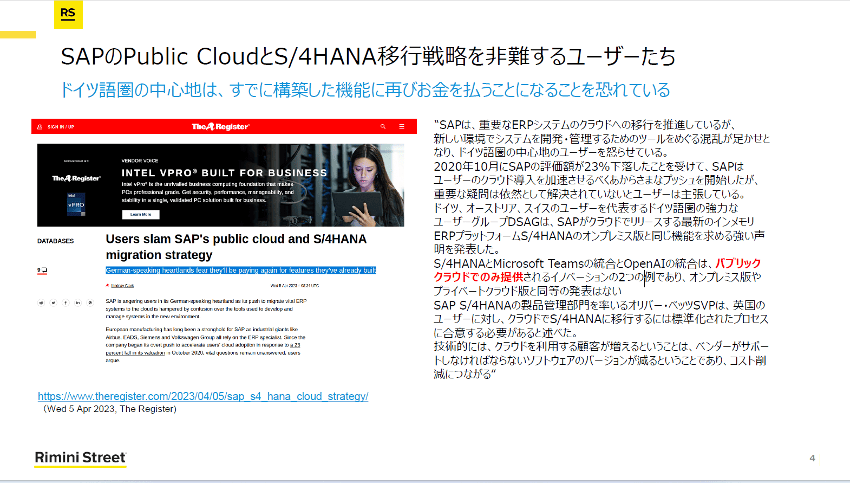Image resolution: width=850 pixels, height=484 pixels.
Task: Click the article author name link
Action: [x=123, y=285]
